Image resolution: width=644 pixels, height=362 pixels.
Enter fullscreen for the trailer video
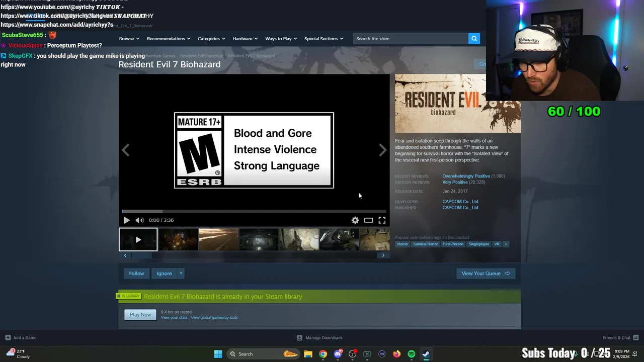(382, 220)
